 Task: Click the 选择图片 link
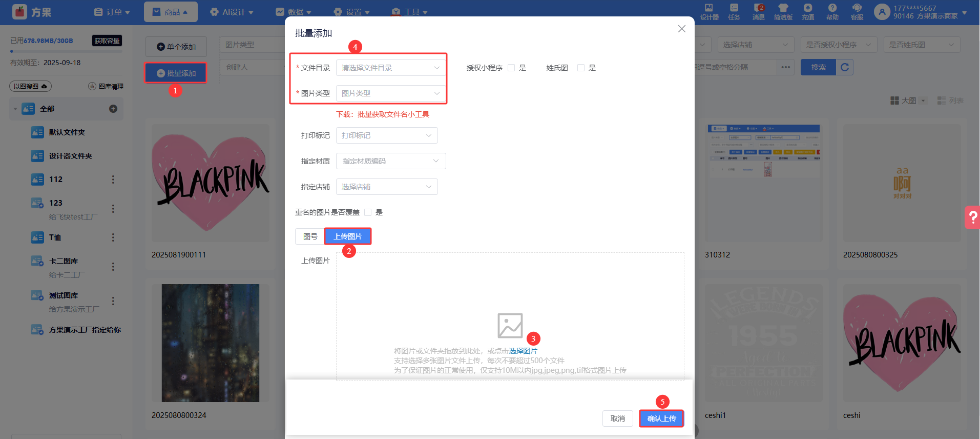point(523,351)
